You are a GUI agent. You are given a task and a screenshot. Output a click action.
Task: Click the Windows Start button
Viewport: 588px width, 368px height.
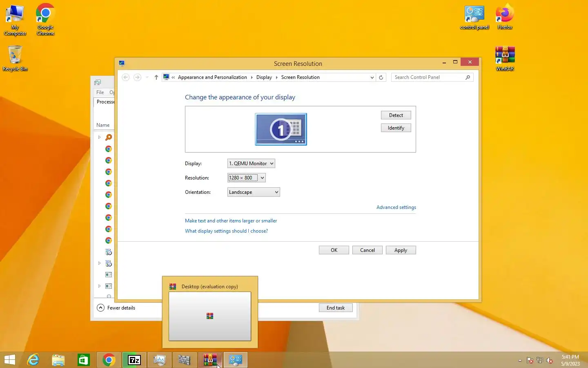(9, 360)
